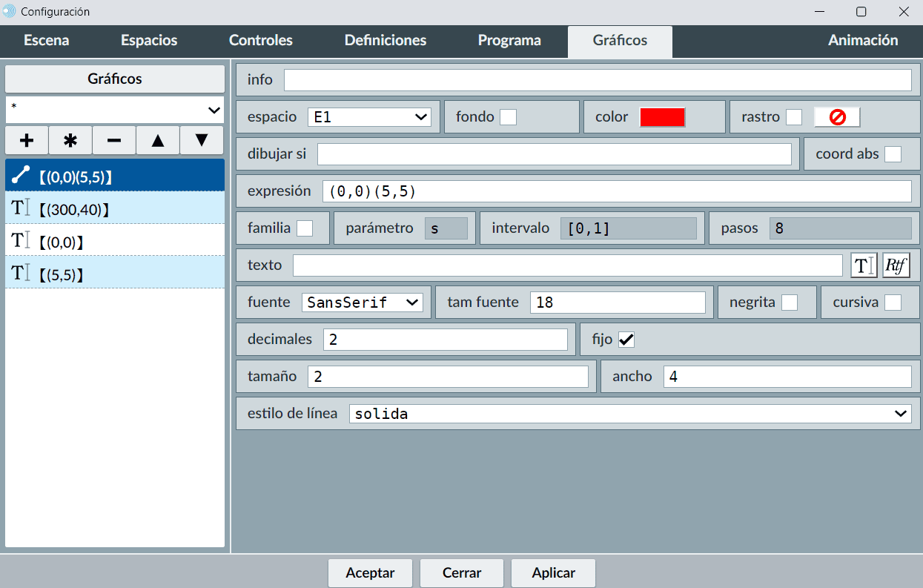The height and width of the screenshot is (588, 923).
Task: Click the plus icon to add graphic
Action: tap(27, 140)
